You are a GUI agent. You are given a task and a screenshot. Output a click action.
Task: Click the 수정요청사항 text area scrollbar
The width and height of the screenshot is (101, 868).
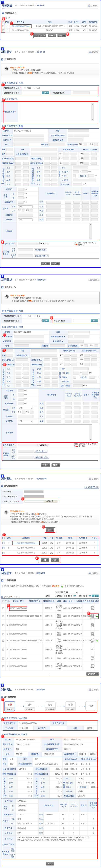92,112
